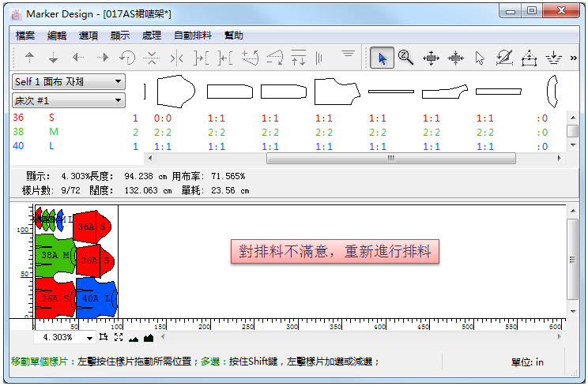Open the 床次 #1 dropdown
Viewport: 588px width, 386px height.
click(69, 100)
